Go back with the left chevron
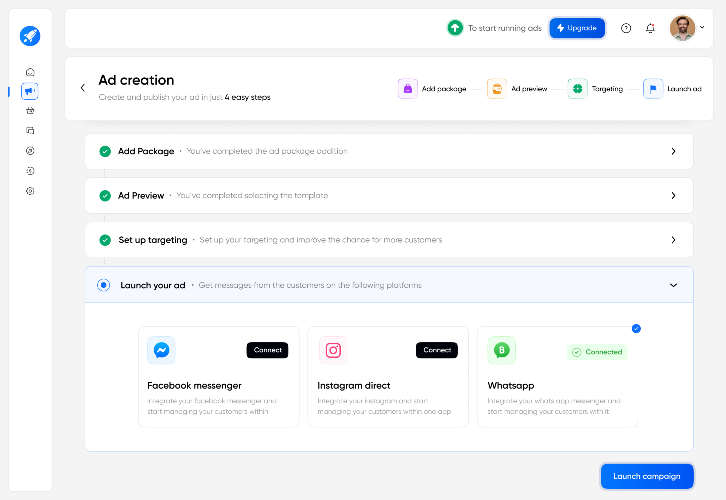726x500 pixels. pyautogui.click(x=83, y=88)
